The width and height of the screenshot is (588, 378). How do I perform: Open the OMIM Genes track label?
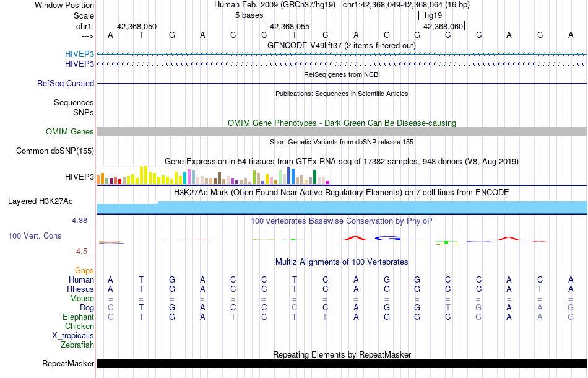[x=70, y=131]
